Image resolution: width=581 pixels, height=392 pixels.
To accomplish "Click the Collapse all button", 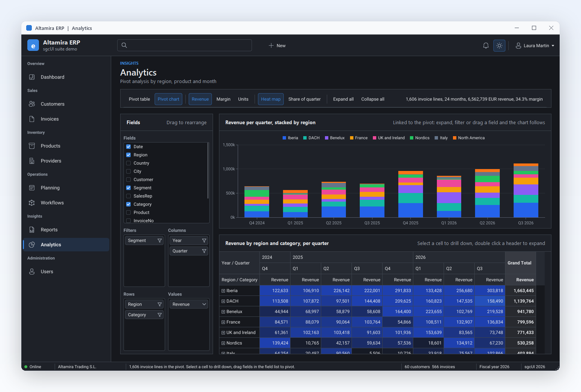I will tap(373, 99).
